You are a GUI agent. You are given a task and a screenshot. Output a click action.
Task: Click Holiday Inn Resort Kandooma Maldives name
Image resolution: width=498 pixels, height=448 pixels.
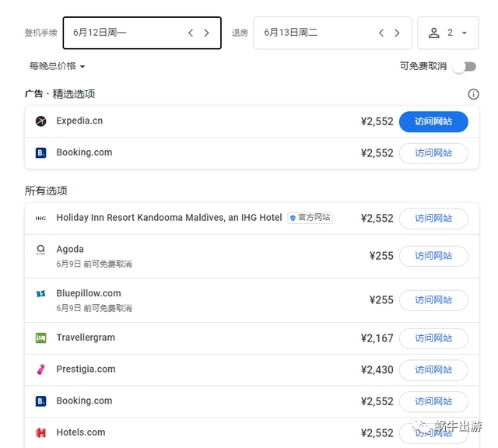169,218
